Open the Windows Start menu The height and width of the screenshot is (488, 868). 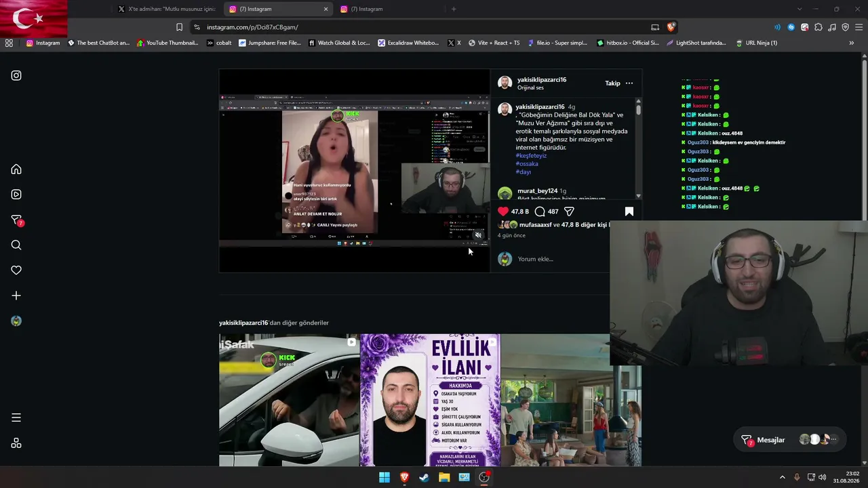click(x=384, y=477)
